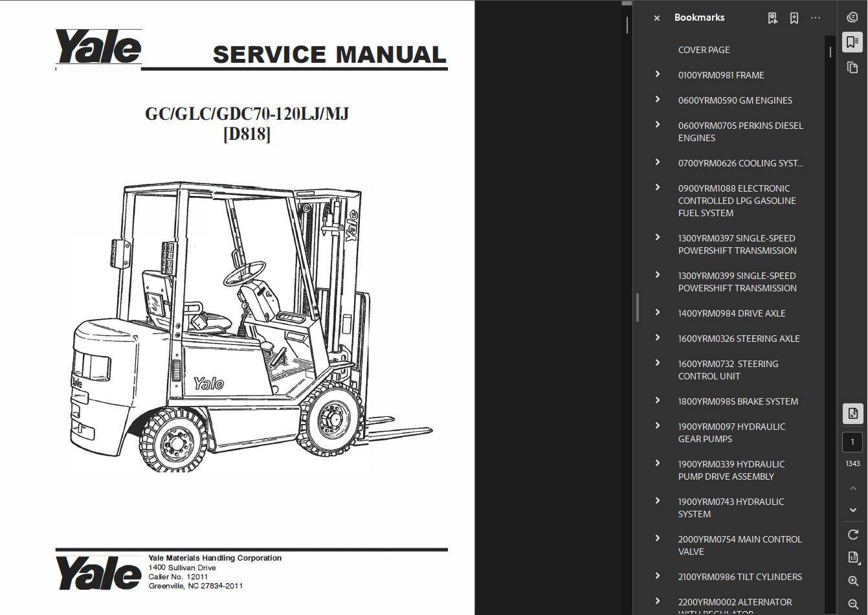Click the Greenville, NC 27834-2011 address line
868x615 pixels.
coord(195,586)
